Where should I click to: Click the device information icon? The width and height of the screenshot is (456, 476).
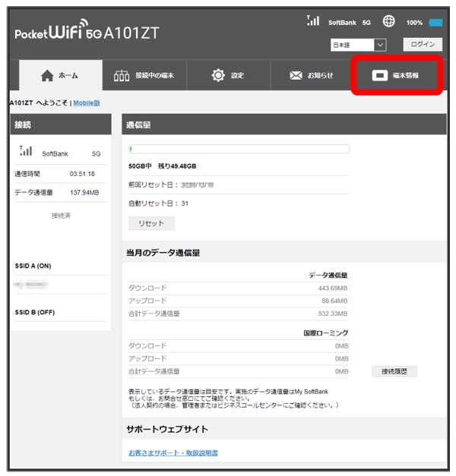380,76
